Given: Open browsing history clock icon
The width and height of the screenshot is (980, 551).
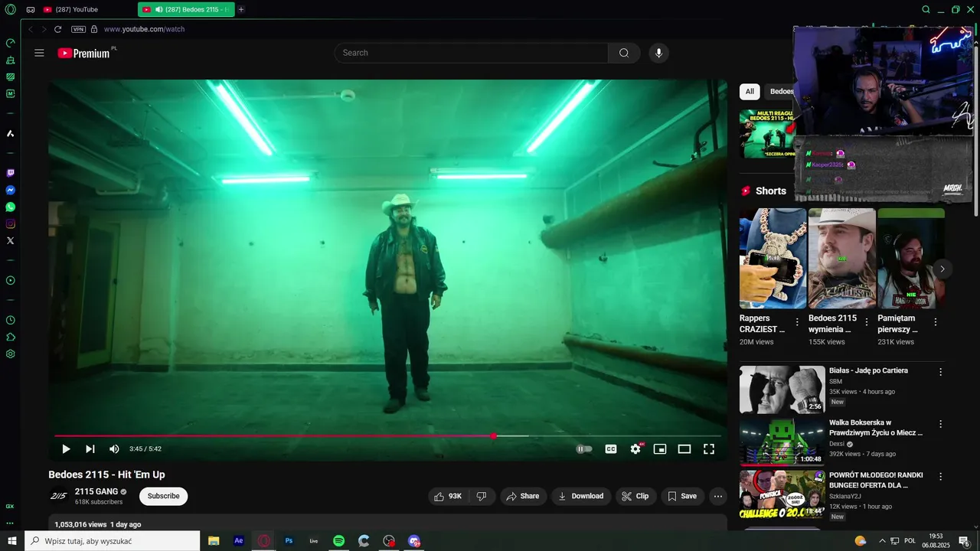Looking at the screenshot, I should pos(10,321).
